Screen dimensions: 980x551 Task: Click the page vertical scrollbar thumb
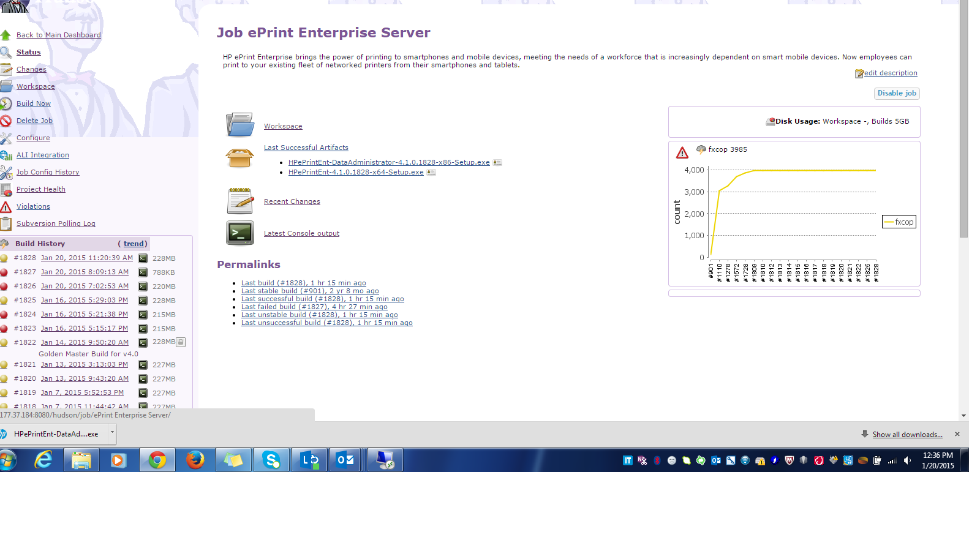(x=963, y=119)
